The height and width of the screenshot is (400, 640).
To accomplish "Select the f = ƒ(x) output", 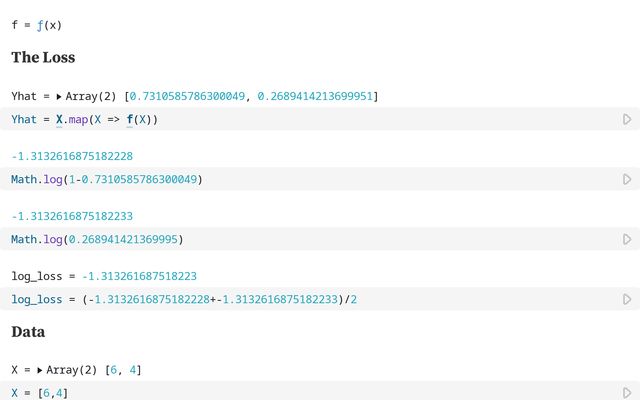I will click(x=36, y=24).
